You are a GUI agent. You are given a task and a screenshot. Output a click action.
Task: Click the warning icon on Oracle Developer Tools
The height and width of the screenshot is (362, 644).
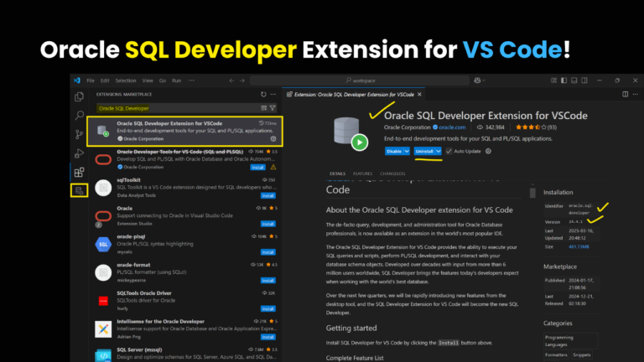point(273,167)
